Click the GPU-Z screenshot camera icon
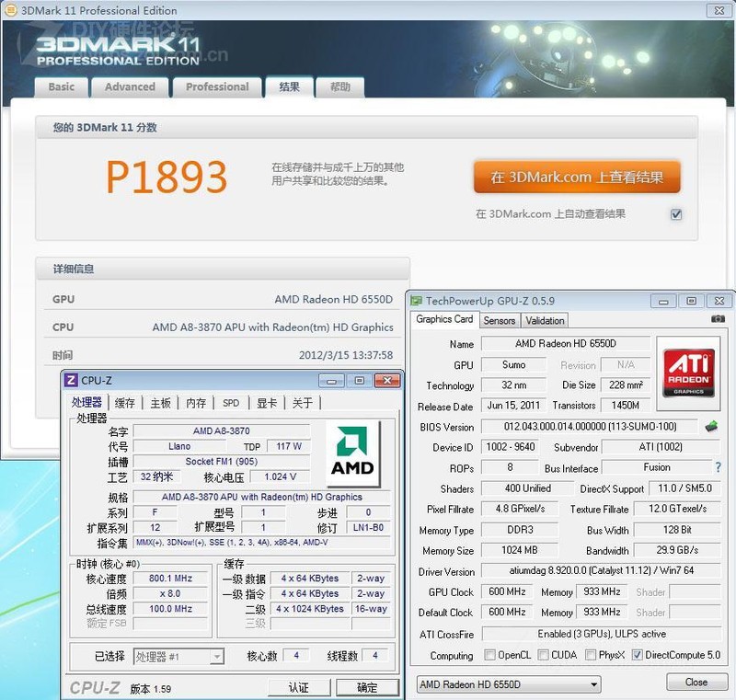Viewport: 736px width, 700px height. tap(718, 319)
